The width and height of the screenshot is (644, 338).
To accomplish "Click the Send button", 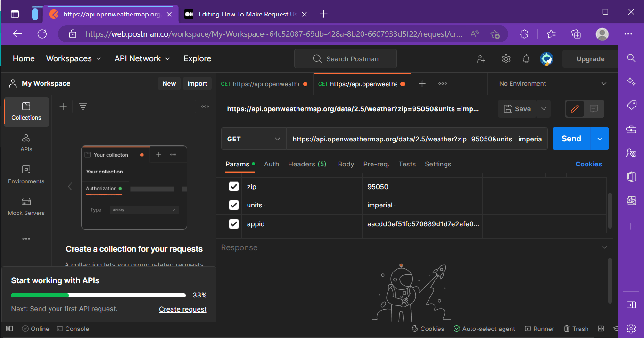I will [571, 139].
